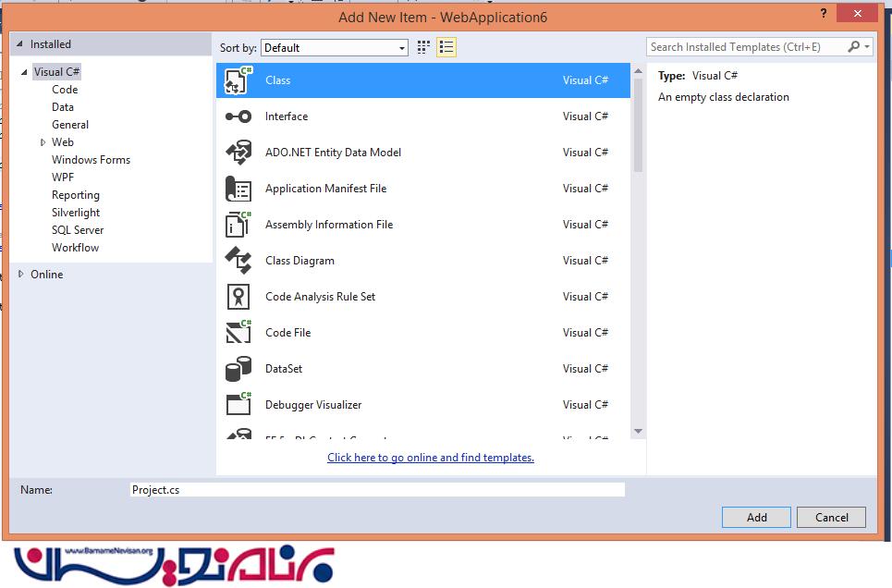Image resolution: width=892 pixels, height=588 pixels.
Task: Switch to medium icons list view
Action: [446, 47]
